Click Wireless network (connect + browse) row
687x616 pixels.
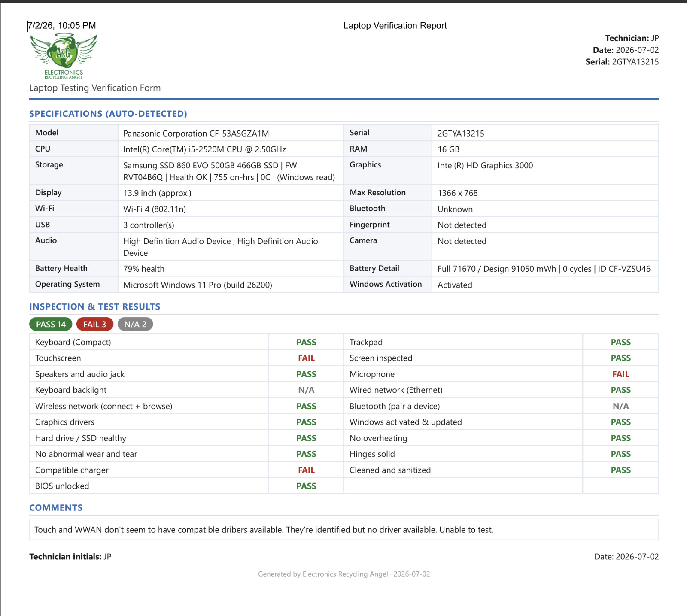click(186, 406)
